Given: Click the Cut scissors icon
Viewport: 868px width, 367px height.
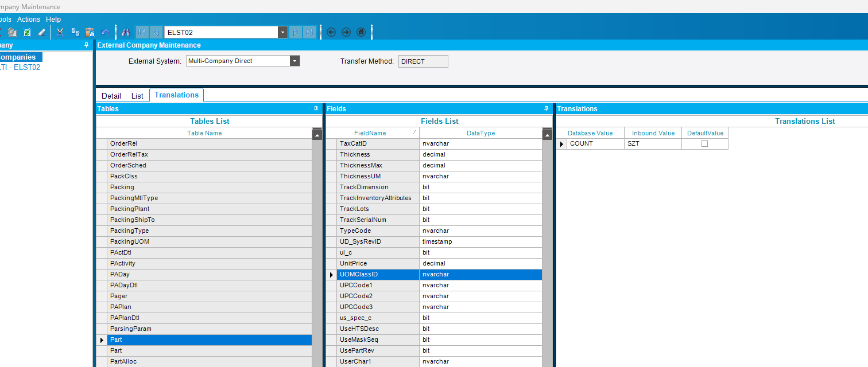Looking at the screenshot, I should 60,32.
